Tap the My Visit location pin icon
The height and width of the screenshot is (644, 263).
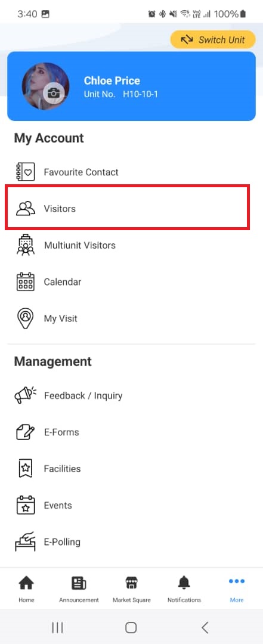[26, 318]
